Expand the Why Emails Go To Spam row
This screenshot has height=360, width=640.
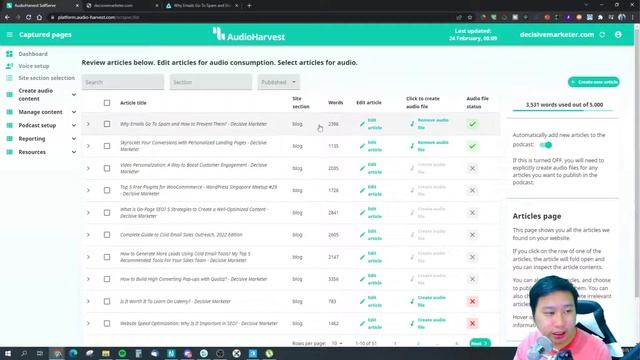pos(88,124)
